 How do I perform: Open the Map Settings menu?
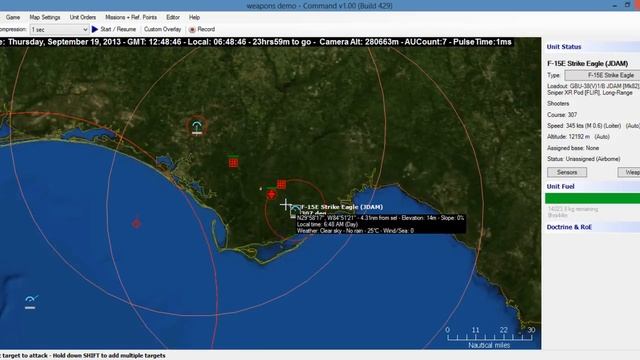coord(45,18)
